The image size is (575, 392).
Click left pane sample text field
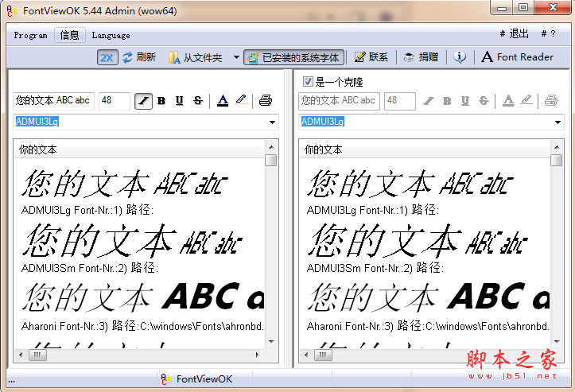(53, 100)
